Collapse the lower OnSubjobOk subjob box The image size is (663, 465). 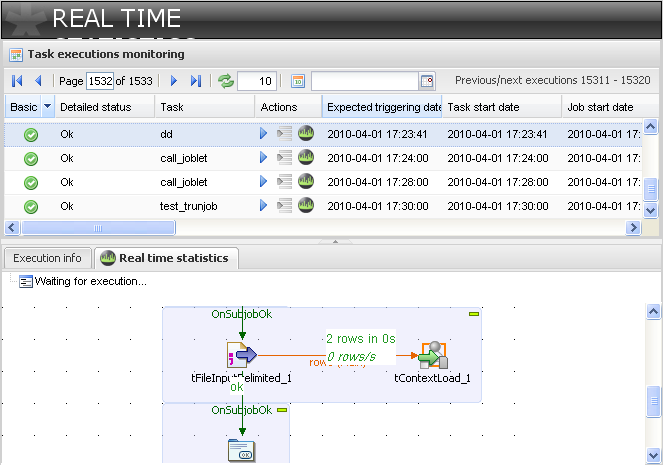[x=282, y=410]
